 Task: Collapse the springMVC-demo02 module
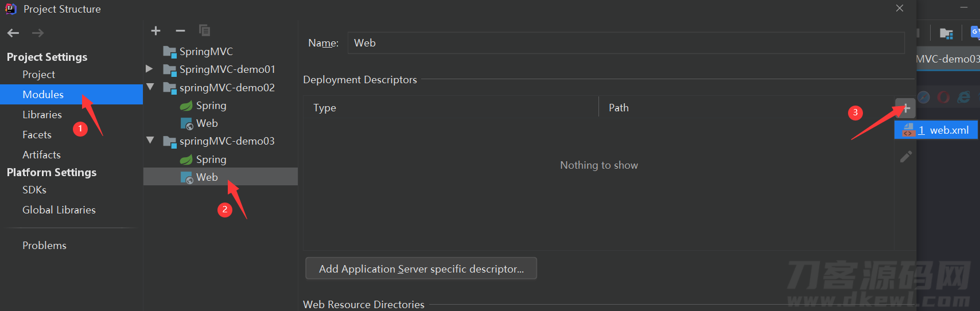coord(150,87)
